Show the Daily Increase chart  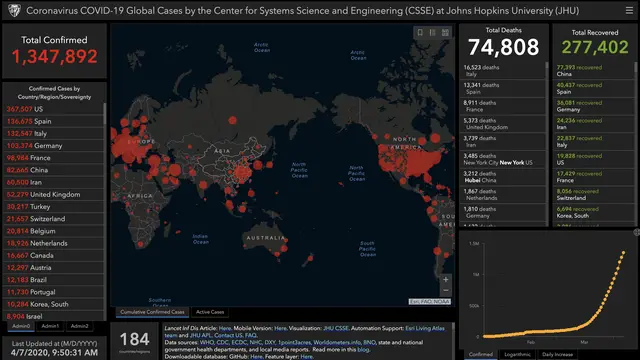pyautogui.click(x=558, y=354)
